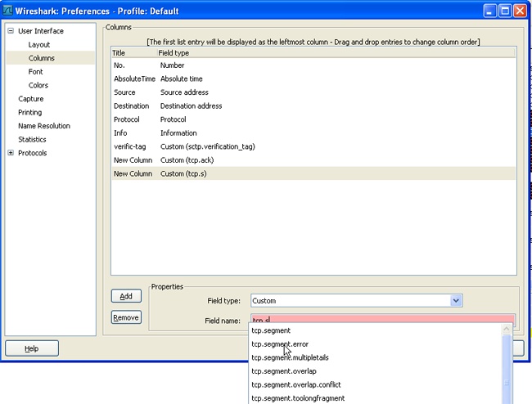
Task: Select Columns in the preferences tree
Action: [x=42, y=58]
